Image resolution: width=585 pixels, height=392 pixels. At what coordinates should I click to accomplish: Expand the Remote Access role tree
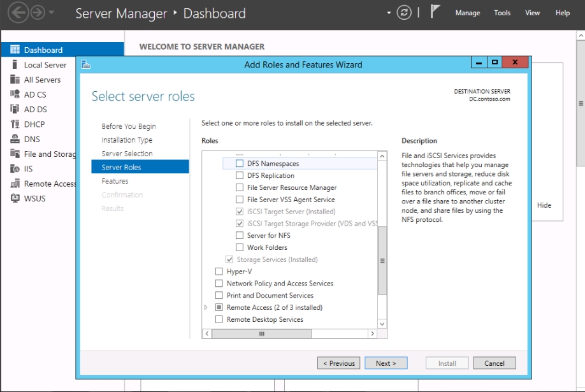pyautogui.click(x=206, y=307)
